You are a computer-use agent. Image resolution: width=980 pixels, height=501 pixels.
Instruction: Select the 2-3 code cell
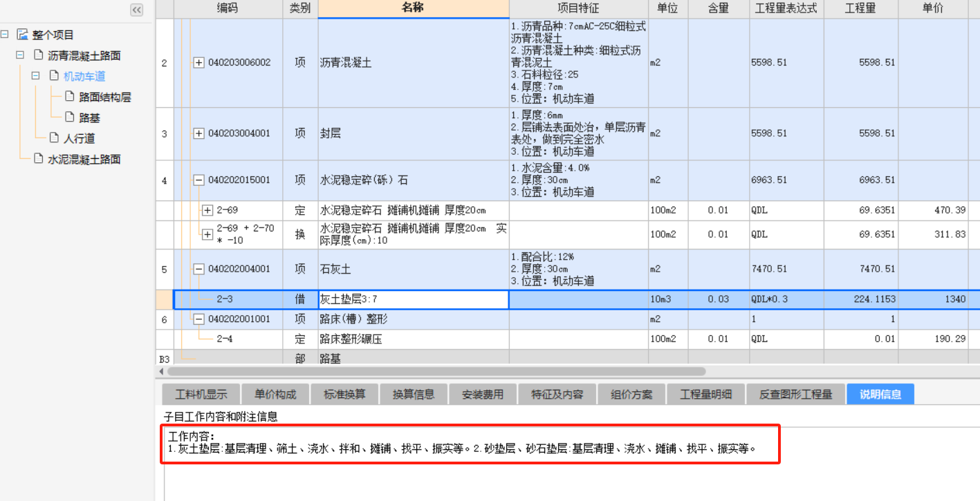228,300
